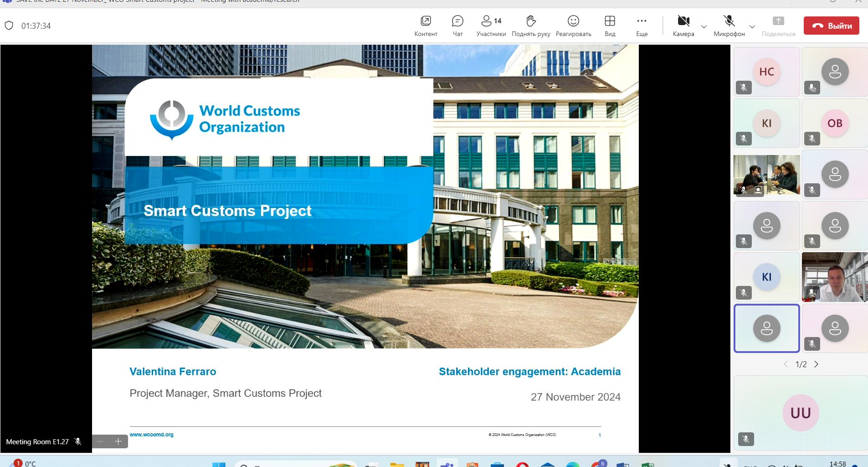The image size is (868, 467).
Task: Click the taskbar clock 14:58
Action: click(x=837, y=463)
